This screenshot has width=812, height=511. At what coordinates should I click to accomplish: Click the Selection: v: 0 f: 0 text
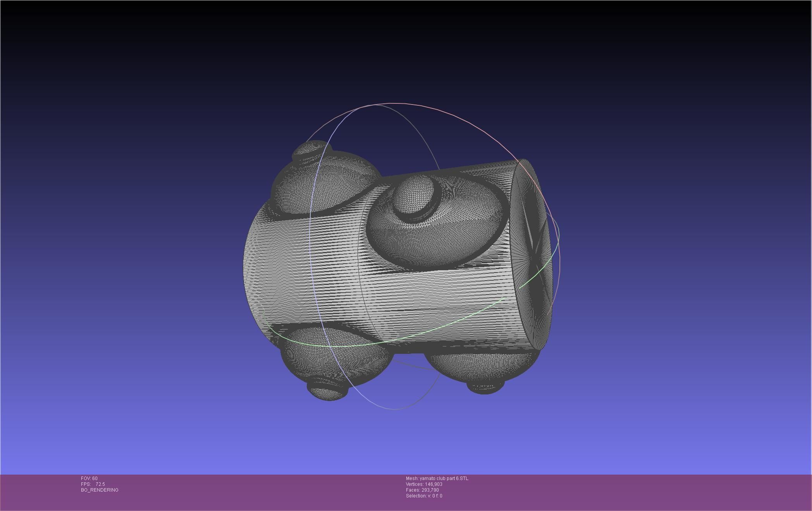[424, 496]
